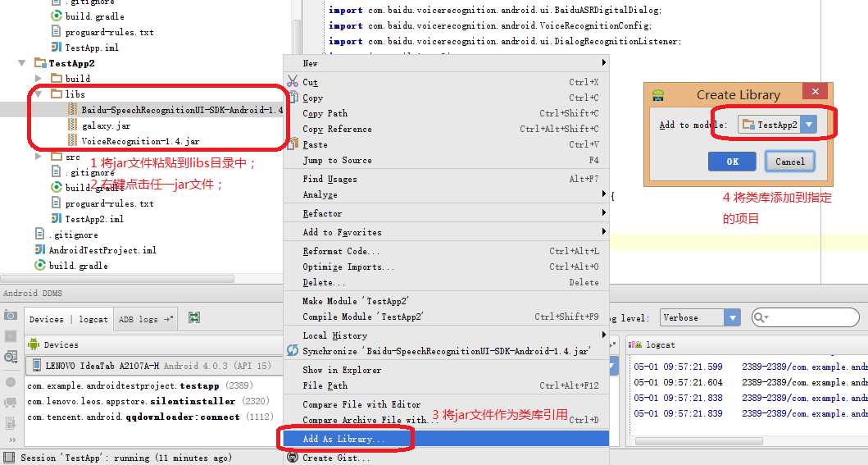Click the logcat panel header icon

635,344
